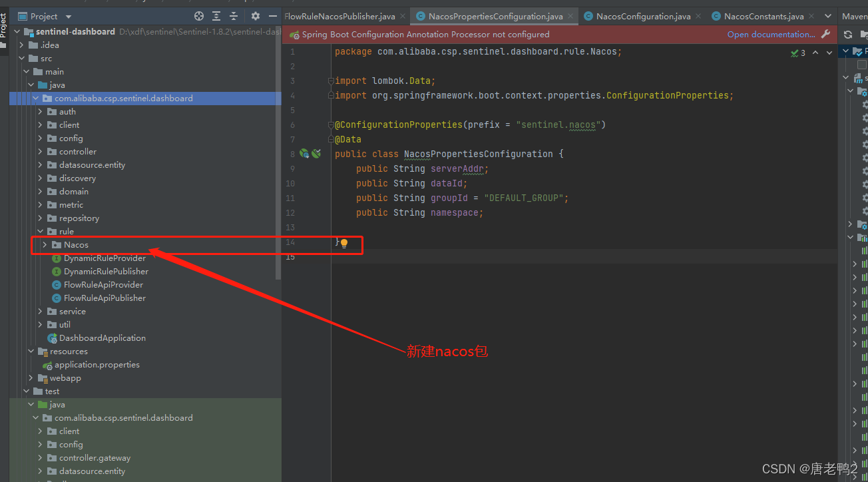Image resolution: width=868 pixels, height=482 pixels.
Task: Click NacosPropertiesConfiguration class name in code
Action: point(478,154)
